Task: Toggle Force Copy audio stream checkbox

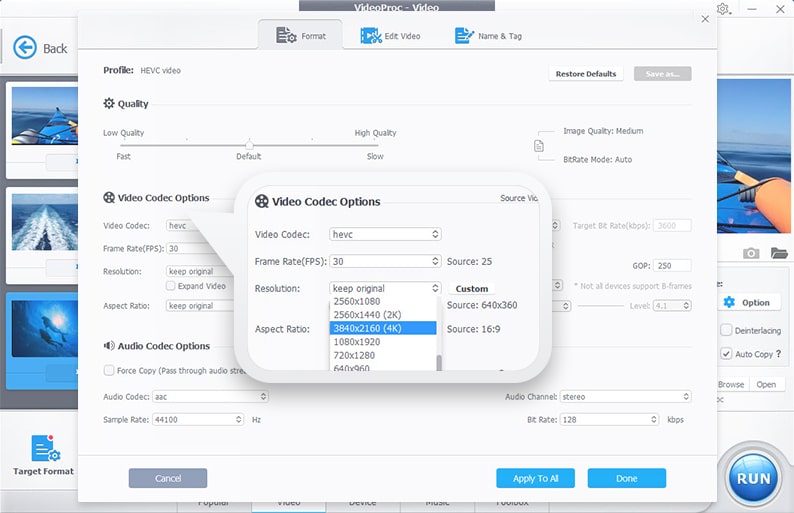Action: pyautogui.click(x=109, y=370)
